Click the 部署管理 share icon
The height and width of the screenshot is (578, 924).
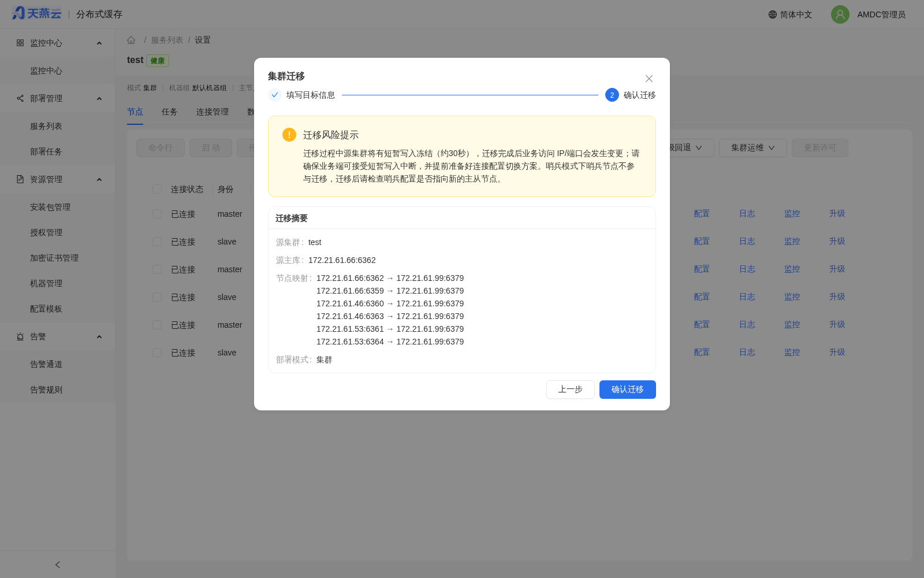tap(20, 98)
